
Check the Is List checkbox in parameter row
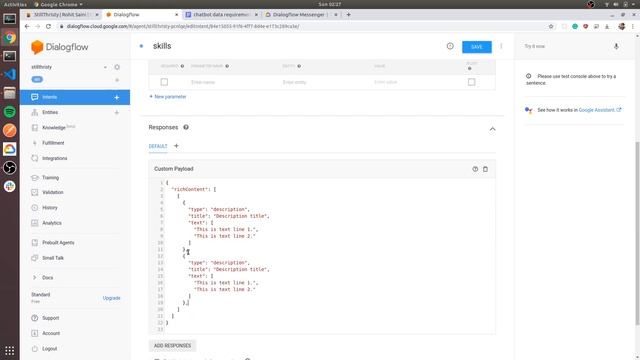[x=471, y=82]
